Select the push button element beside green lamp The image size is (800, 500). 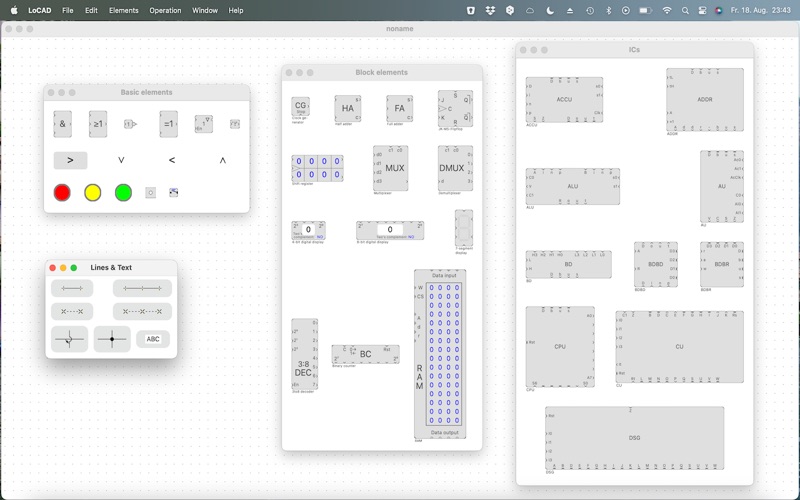pyautogui.click(x=151, y=193)
